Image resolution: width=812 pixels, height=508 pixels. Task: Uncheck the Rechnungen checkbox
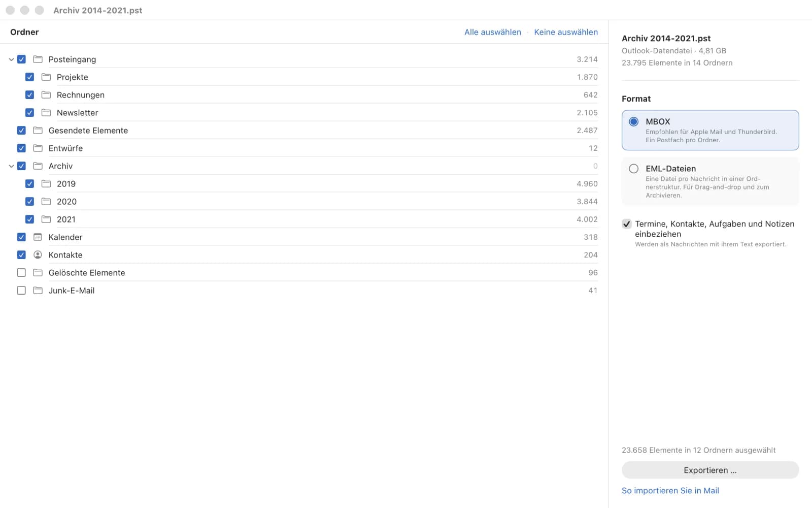[29, 95]
